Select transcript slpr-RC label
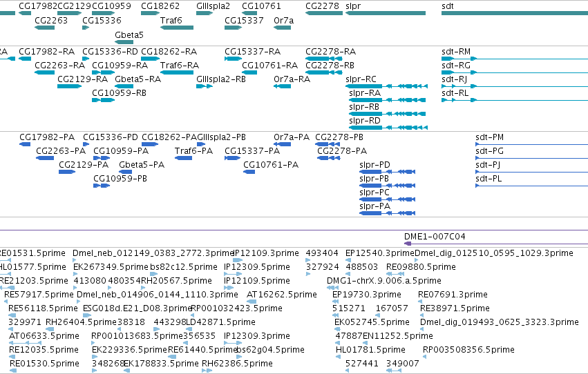The width and height of the screenshot is (588, 374). pyautogui.click(x=361, y=79)
